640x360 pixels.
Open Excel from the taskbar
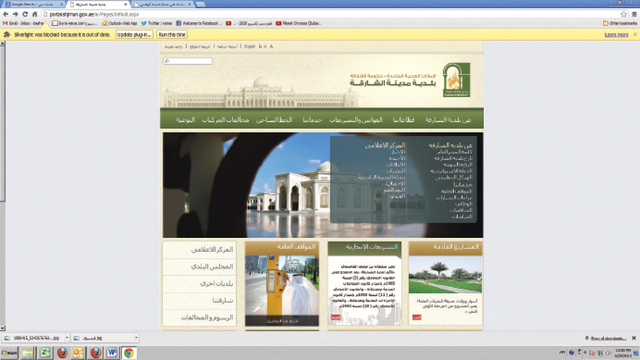pos(45,353)
